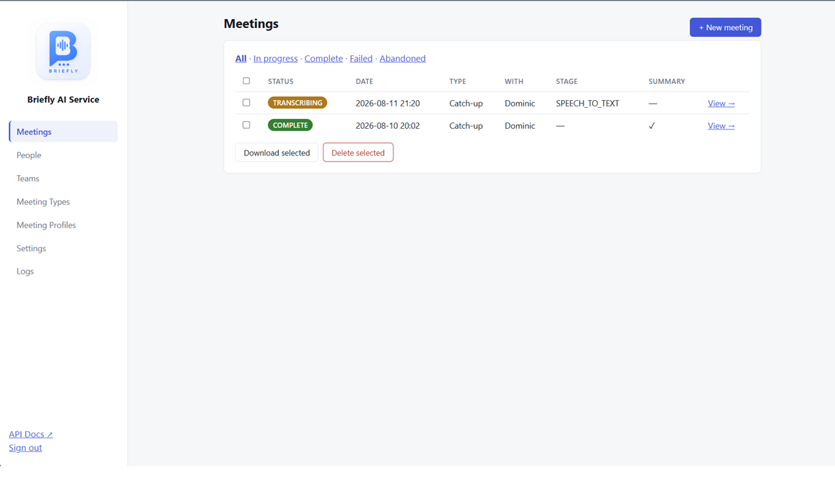Click the WITH column header
This screenshot has width=835, height=504.
(x=514, y=81)
